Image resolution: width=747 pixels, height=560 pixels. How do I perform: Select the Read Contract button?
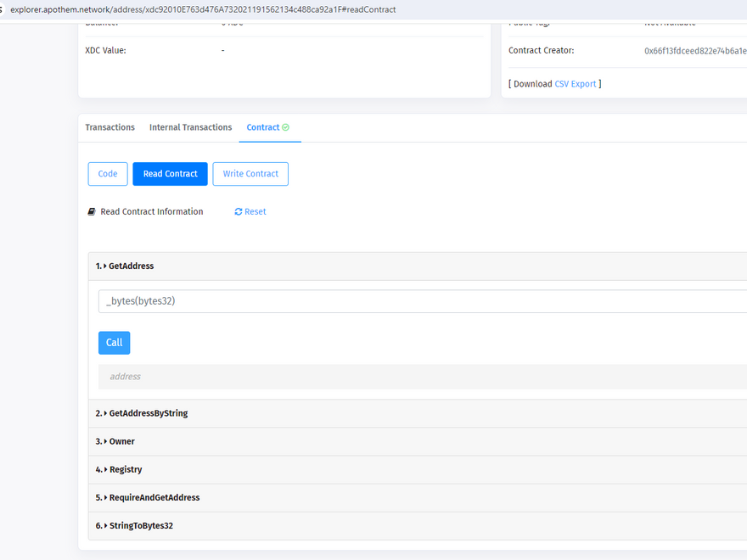pos(170,174)
